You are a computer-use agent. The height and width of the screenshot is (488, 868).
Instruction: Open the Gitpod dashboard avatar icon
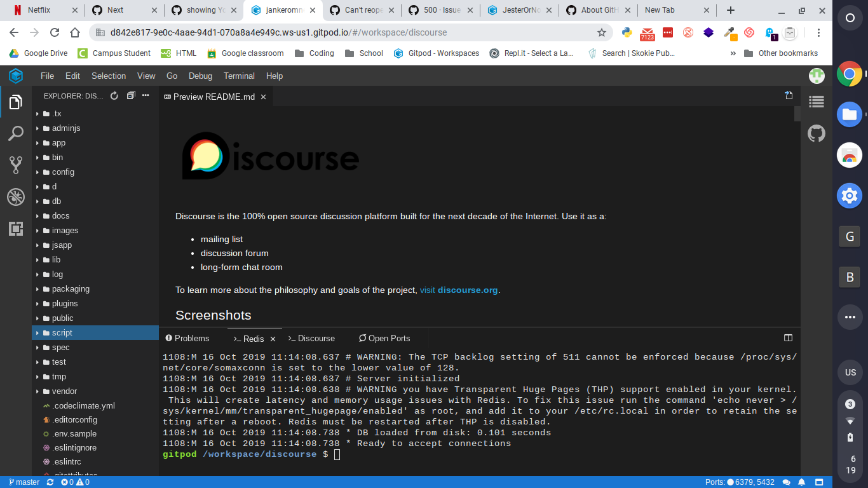[x=817, y=75]
